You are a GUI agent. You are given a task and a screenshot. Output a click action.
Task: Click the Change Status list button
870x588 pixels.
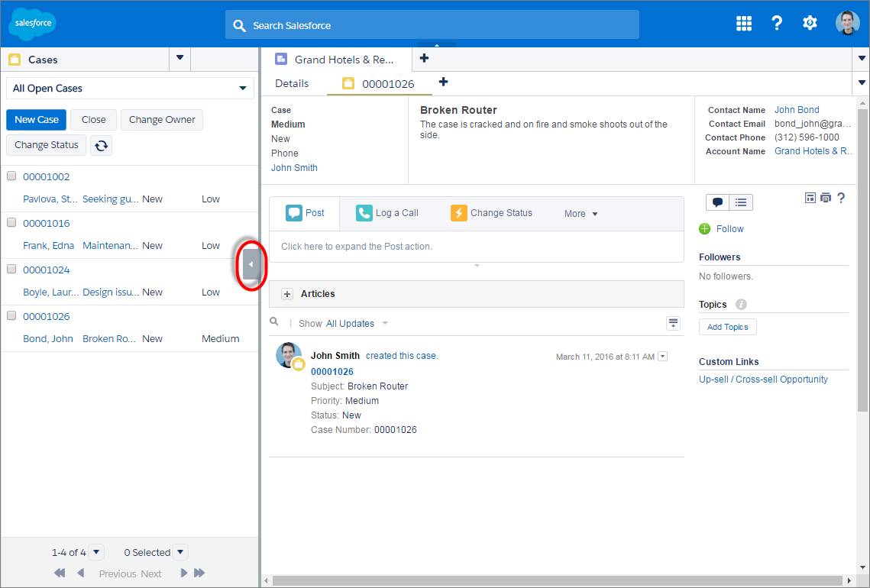click(x=46, y=145)
